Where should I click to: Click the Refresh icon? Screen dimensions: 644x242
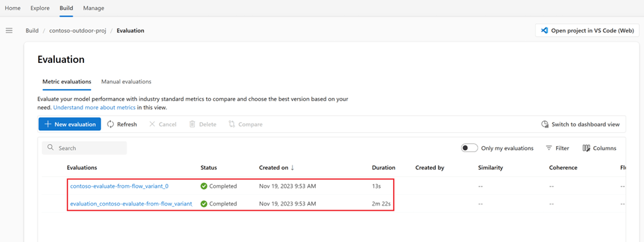pos(110,124)
